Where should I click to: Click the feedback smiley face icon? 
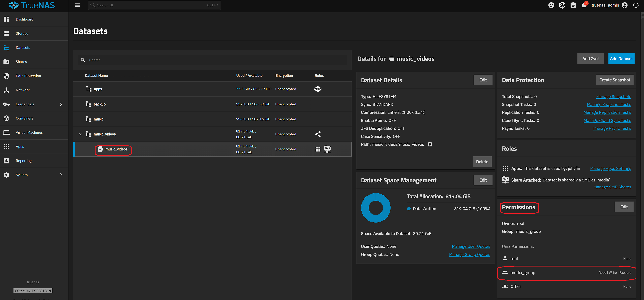coord(551,5)
